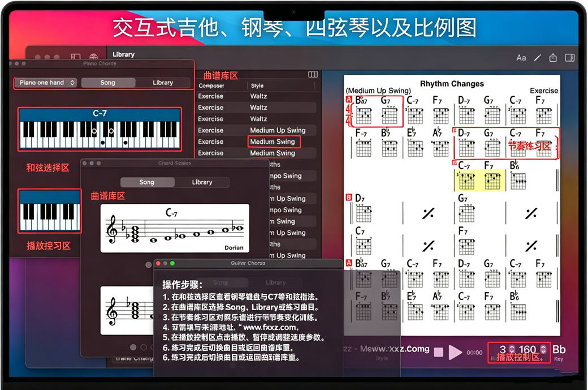Open the Bb key selector
588x390 pixels.
(559, 349)
